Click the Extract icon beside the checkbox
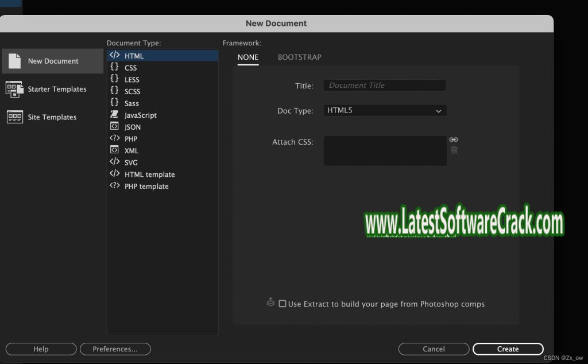Screen dimensions: 588x364 click(x=270, y=303)
